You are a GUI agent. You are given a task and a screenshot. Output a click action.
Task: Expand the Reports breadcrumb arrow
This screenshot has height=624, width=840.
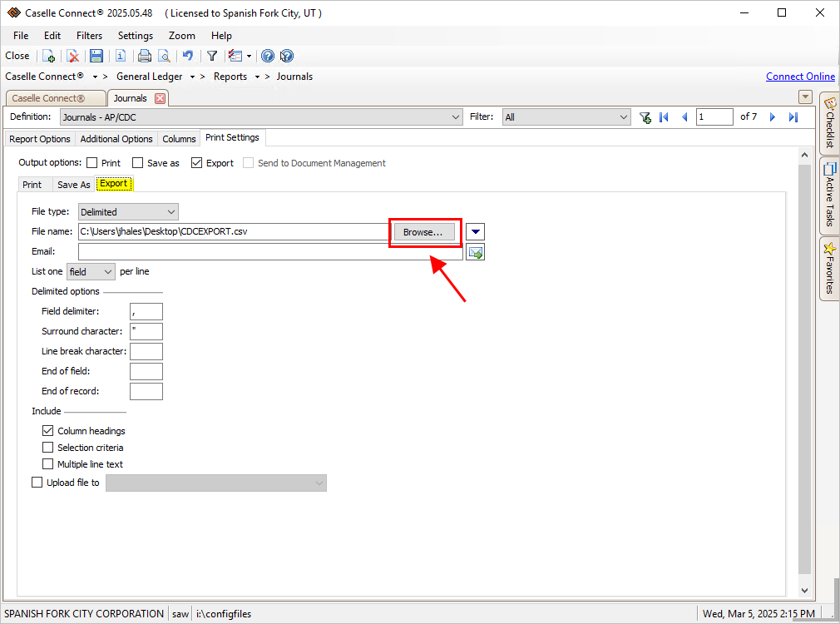pyautogui.click(x=257, y=77)
